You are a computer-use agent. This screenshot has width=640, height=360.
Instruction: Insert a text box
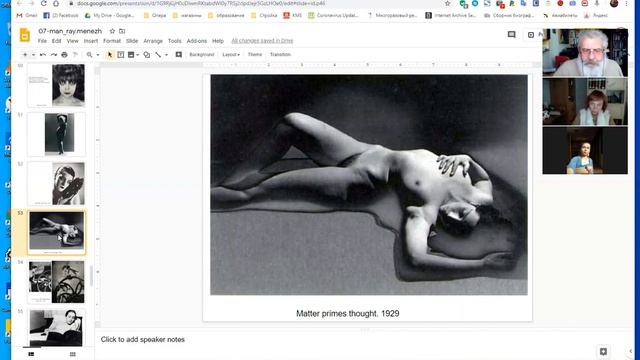coord(120,55)
